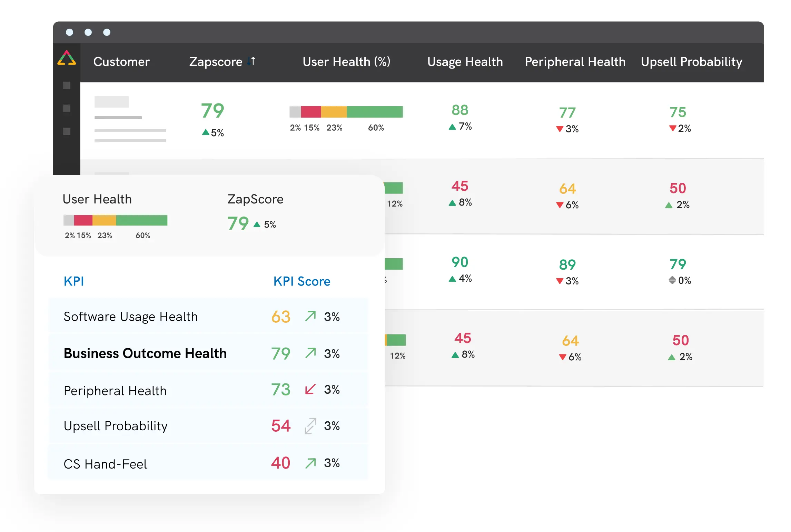Click the up arrow beside CS Hand-Feel score
Screen dimensions: 791x532
coord(310,463)
